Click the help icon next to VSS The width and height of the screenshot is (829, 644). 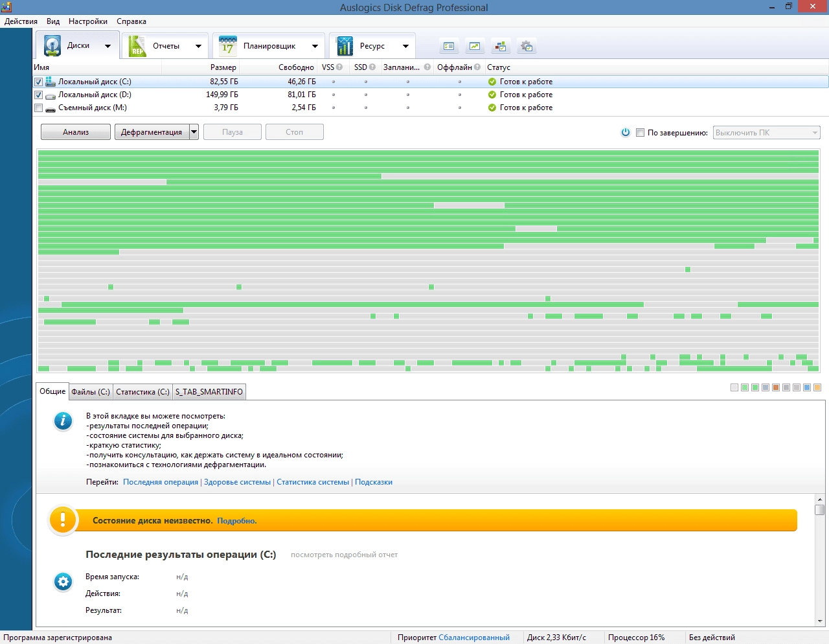click(x=339, y=67)
